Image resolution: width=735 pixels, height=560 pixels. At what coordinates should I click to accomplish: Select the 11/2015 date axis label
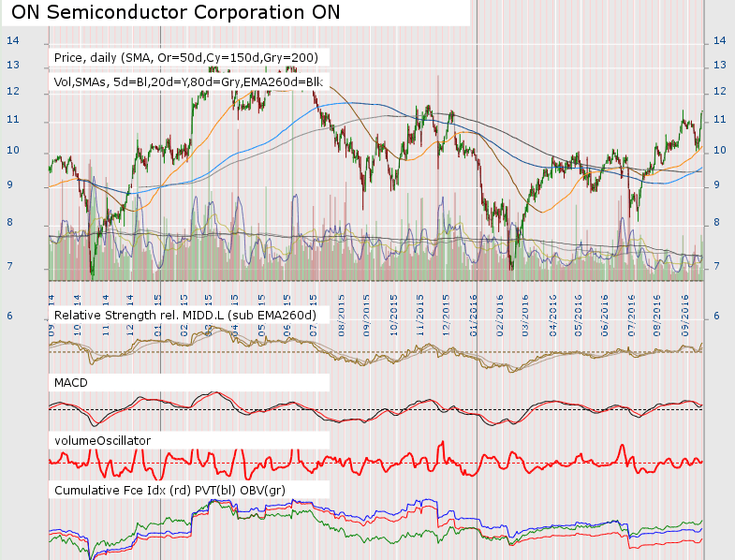420,316
